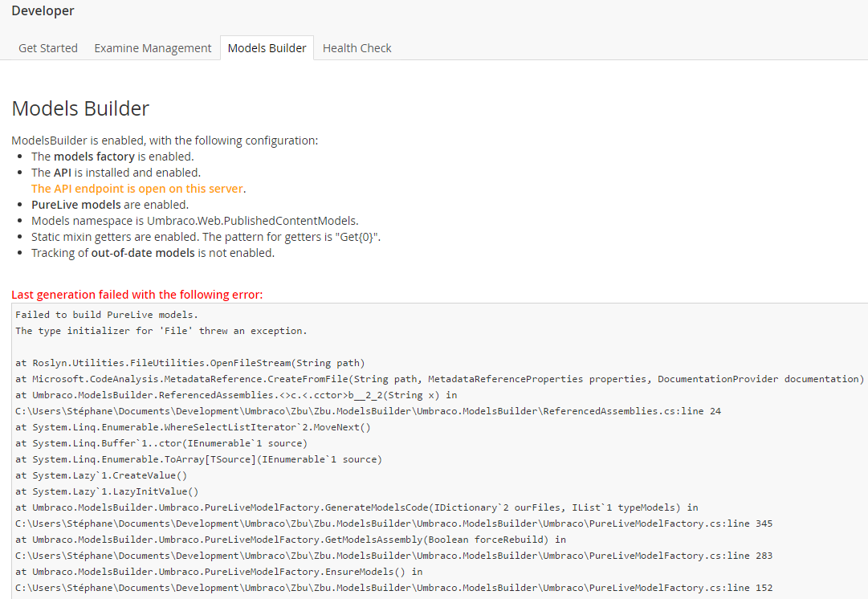This screenshot has height=599, width=868.
Task: Click orange 'API endpoint is open' warning
Action: click(x=138, y=189)
